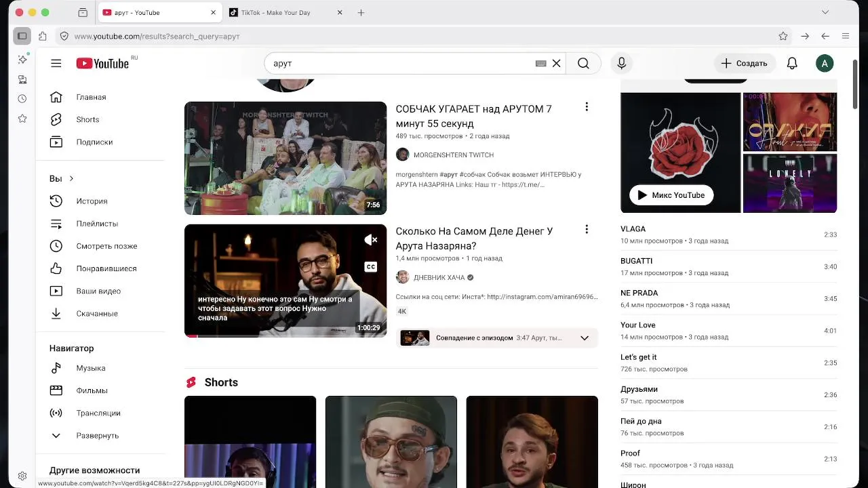Play track Your Love from mix list
The image size is (868, 488).
point(728,331)
